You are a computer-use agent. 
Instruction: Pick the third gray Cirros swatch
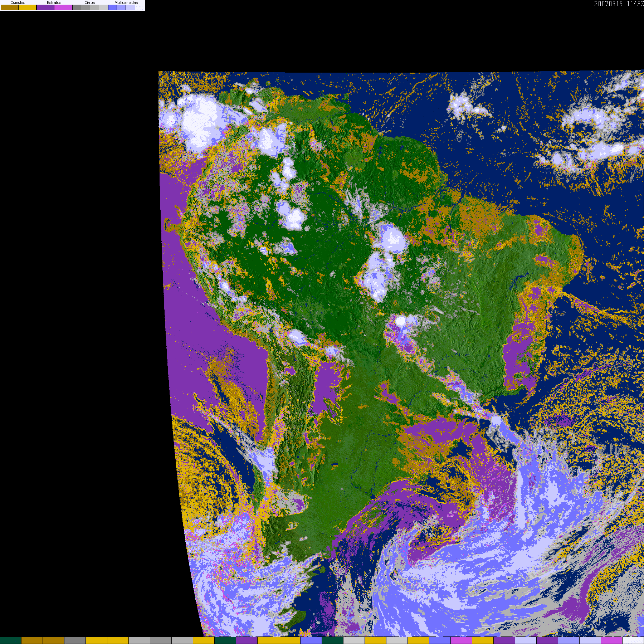tap(94, 7)
